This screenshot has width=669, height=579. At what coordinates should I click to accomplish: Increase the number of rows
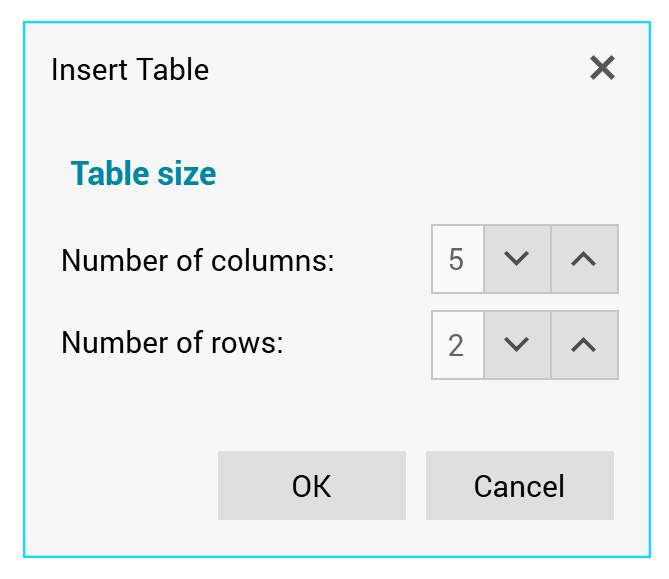pos(584,345)
